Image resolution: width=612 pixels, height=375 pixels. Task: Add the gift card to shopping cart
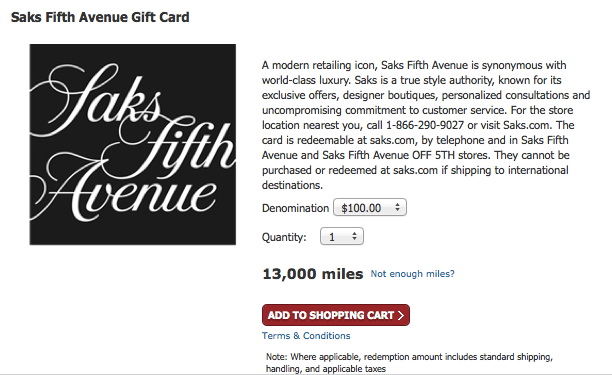(x=336, y=315)
